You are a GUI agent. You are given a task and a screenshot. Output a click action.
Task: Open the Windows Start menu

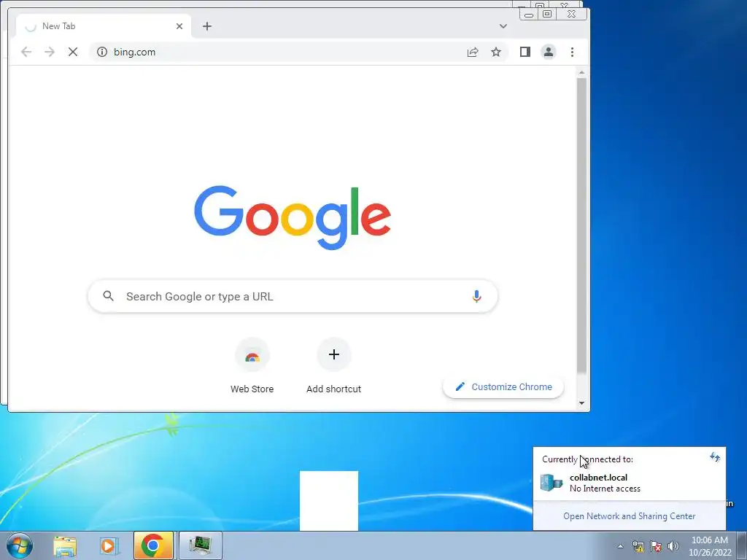click(x=20, y=545)
